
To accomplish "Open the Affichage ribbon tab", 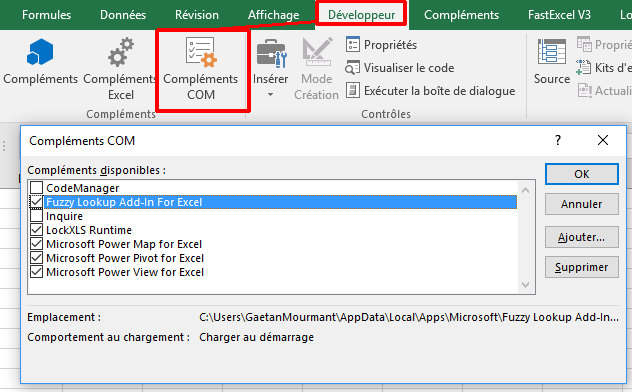I will 273,15.
